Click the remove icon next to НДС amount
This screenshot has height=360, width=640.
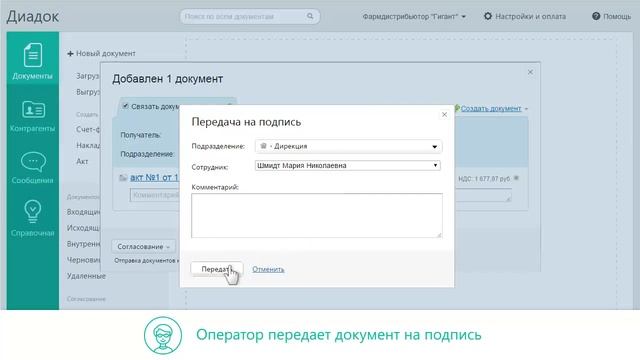tap(516, 178)
